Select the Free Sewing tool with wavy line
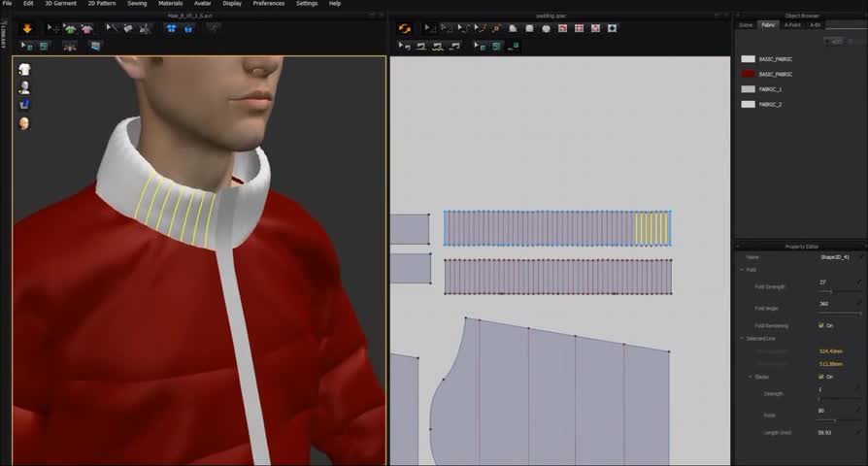The image size is (868, 466). click(x=438, y=47)
